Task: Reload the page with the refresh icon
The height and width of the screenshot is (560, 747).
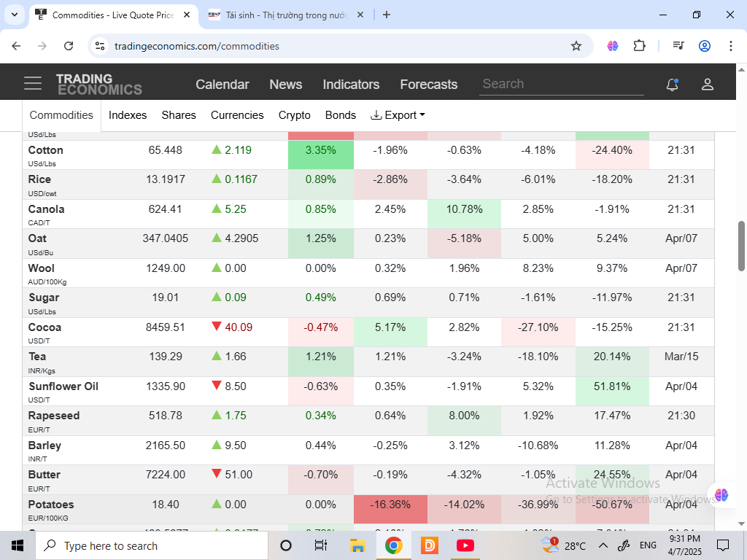Action: point(69,46)
